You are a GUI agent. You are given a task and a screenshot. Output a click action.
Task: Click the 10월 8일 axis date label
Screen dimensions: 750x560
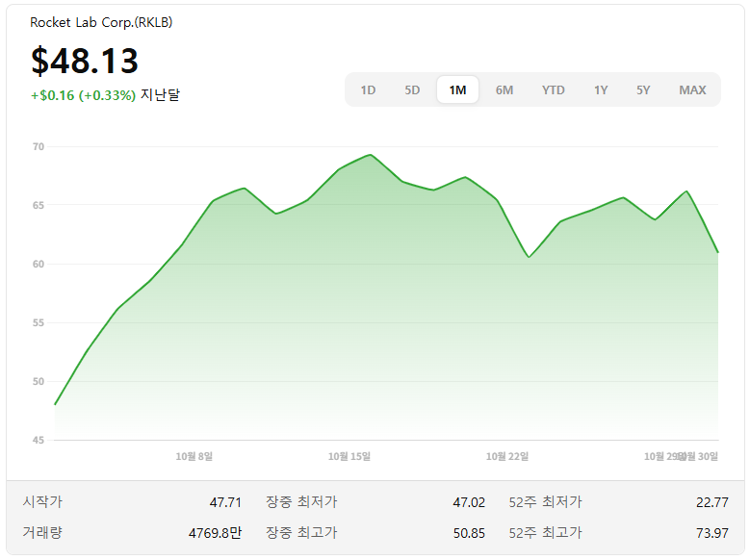[194, 456]
